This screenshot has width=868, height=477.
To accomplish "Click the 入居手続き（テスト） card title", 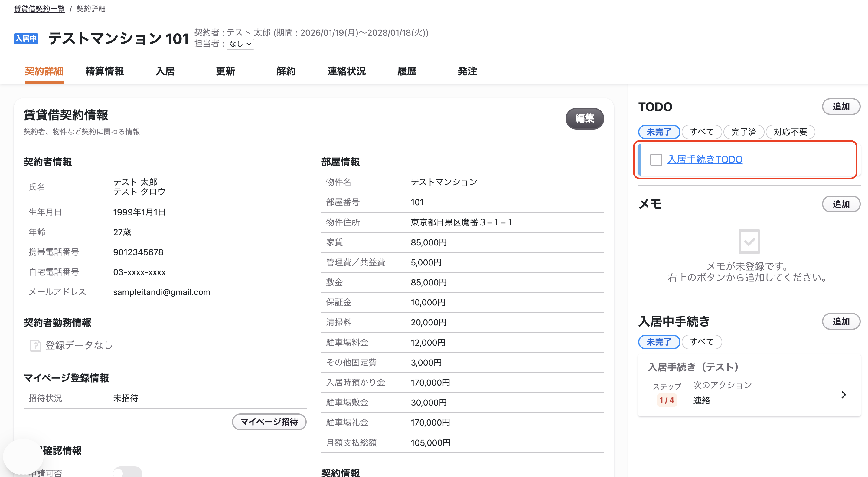I will click(694, 367).
